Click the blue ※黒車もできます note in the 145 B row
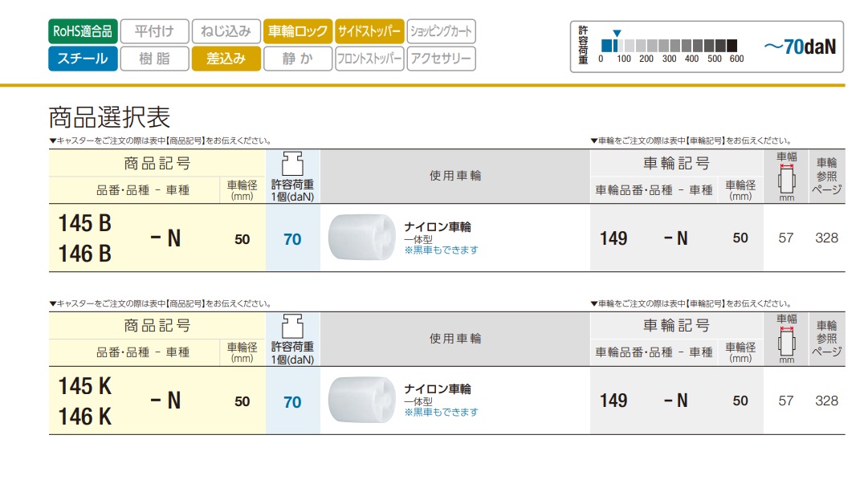Image resolution: width=868 pixels, height=488 pixels. click(x=441, y=250)
